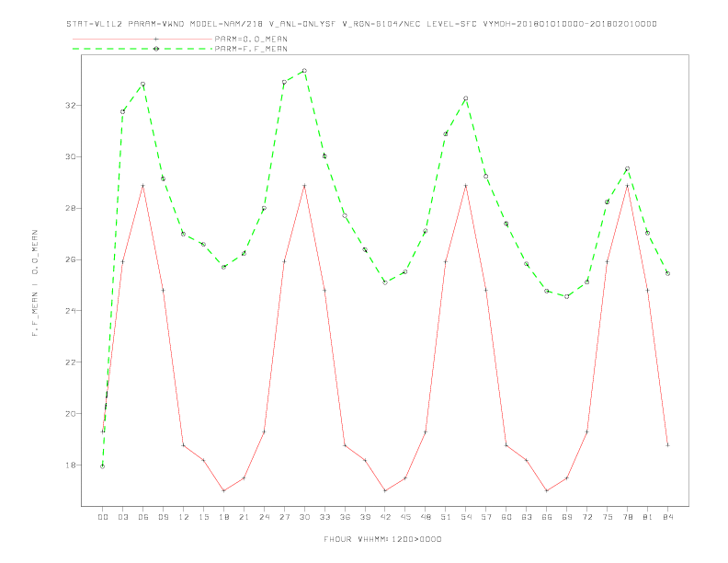
Task: Click the x-axis tick label 63
Action: (527, 517)
